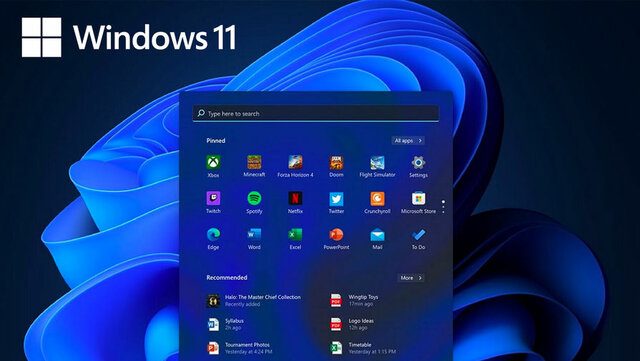This screenshot has width=640, height=361.
Task: Launch the Edge browser icon
Action: click(213, 234)
